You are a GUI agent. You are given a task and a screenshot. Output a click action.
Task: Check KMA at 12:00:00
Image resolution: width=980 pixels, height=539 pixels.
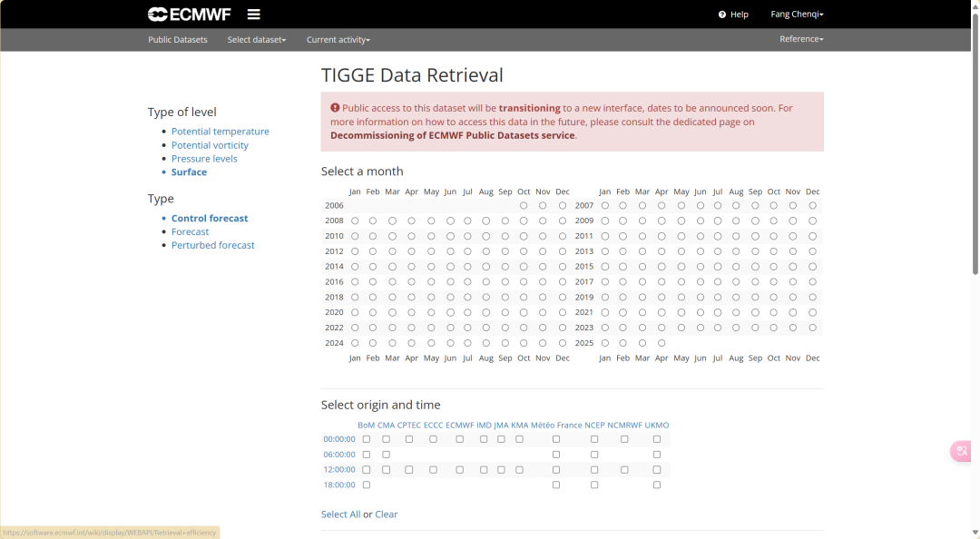tap(519, 470)
